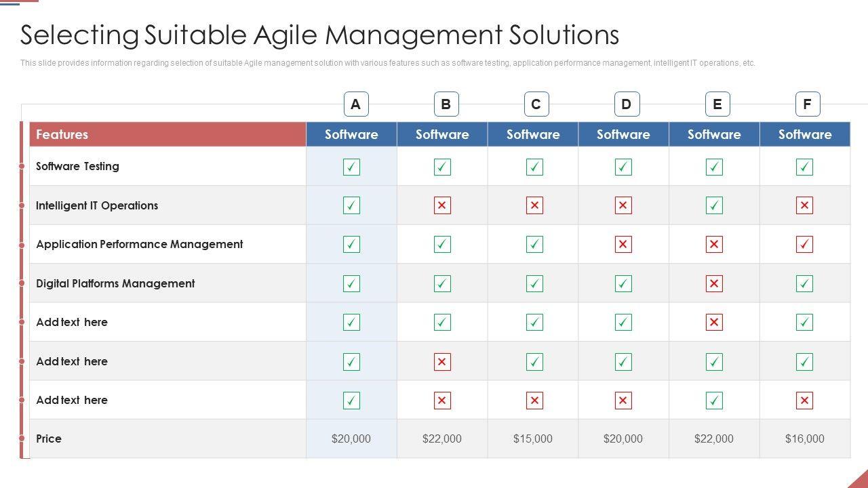The width and height of the screenshot is (868, 488).
Task: Toggle Software A's Software Testing checkmark
Action: tap(351, 167)
